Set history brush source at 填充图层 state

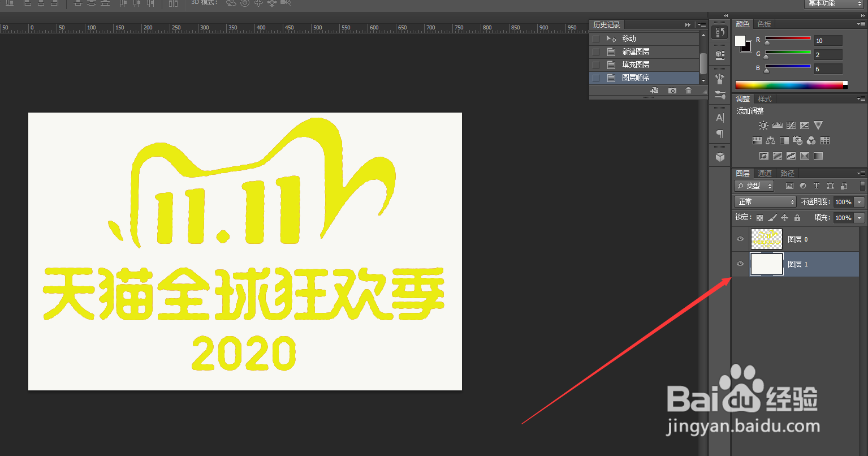pos(595,64)
